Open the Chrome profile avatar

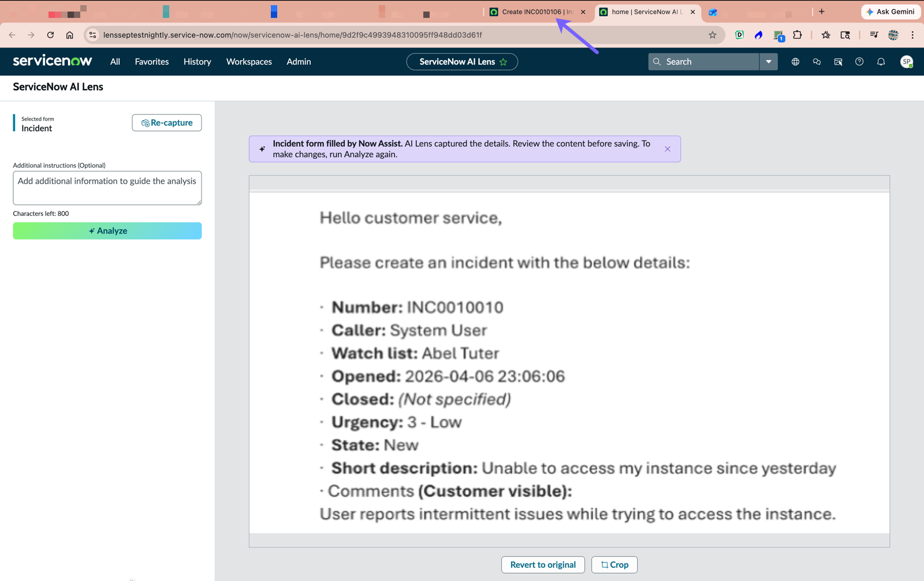click(893, 35)
